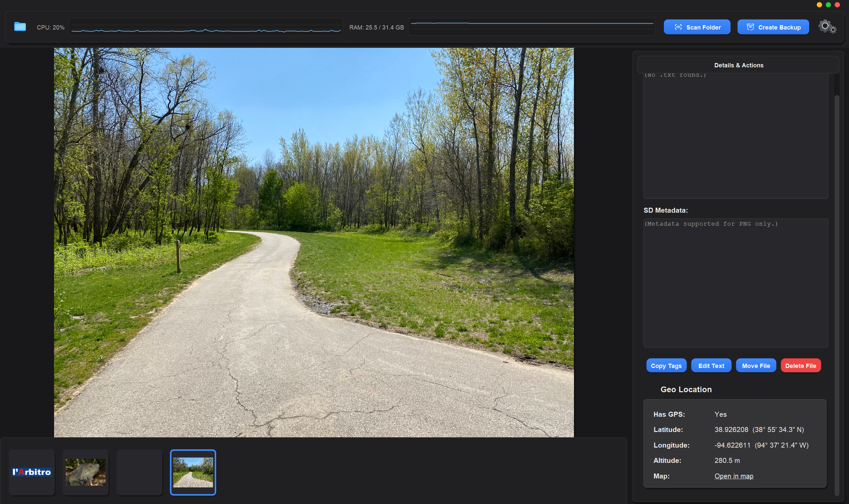The image size is (849, 504).
Task: Click the Details & Actions header tab
Action: [738, 65]
